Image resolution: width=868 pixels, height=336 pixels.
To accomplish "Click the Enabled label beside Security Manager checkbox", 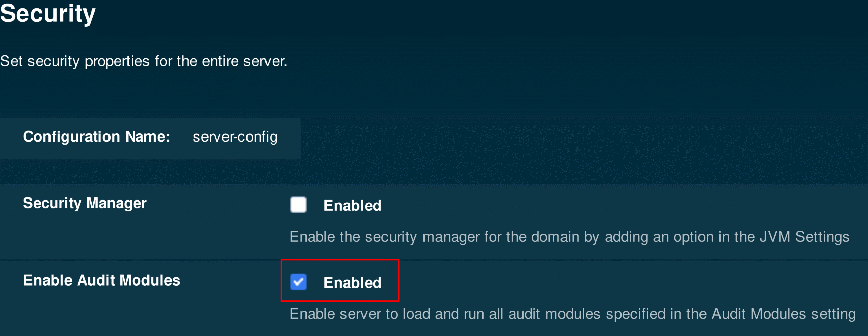I will pyautogui.click(x=352, y=206).
